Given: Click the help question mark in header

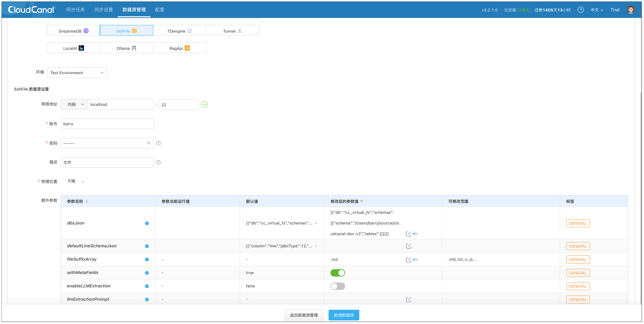Looking at the screenshot, I should tap(581, 10).
